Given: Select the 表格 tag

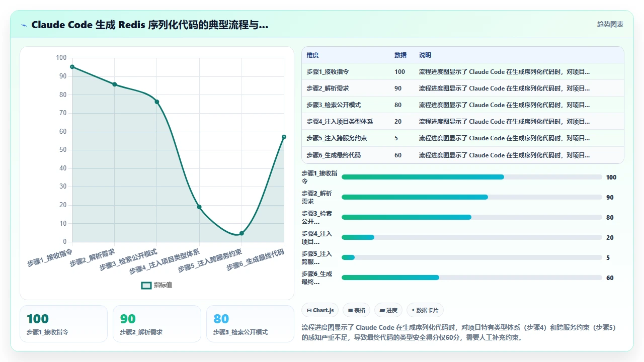Looking at the screenshot, I should 357,310.
